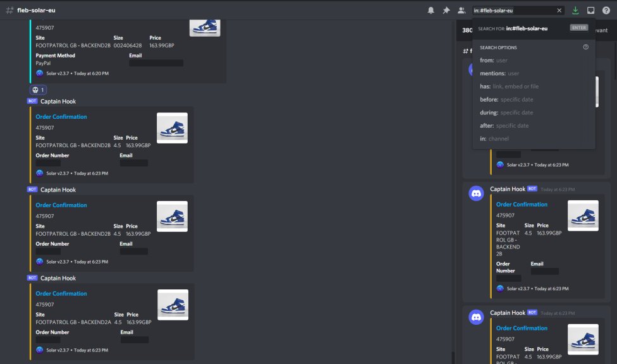
Task: Open sneaker thumbnail in middle search result
Action: (x=583, y=215)
